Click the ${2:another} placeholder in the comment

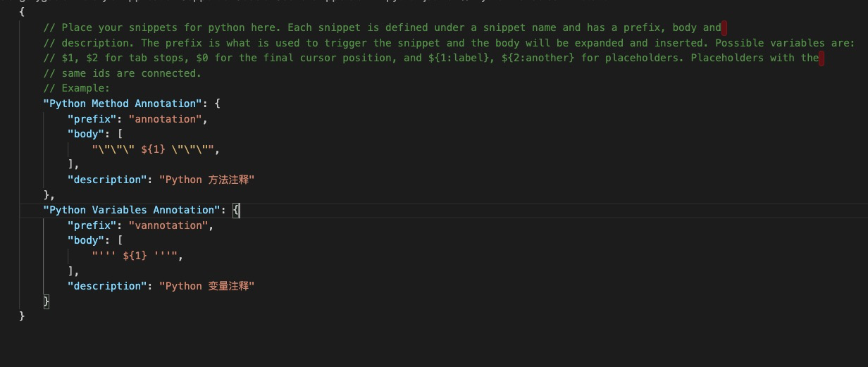tap(533, 58)
